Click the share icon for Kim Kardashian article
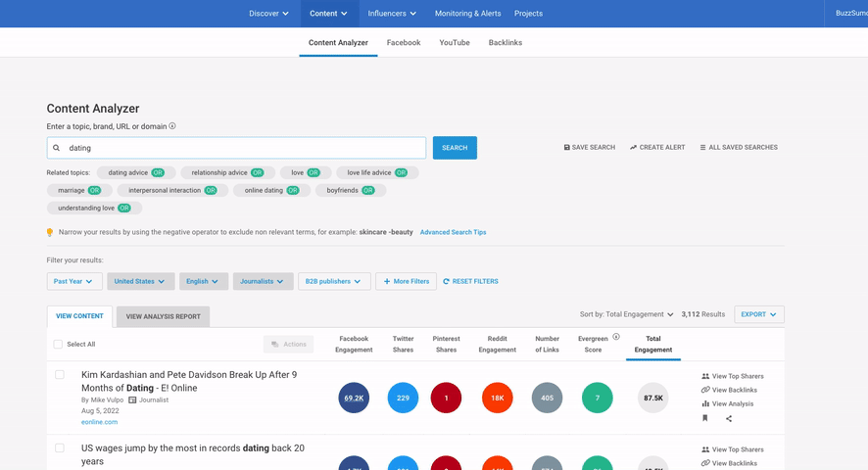Screen dimensions: 868x470 pyautogui.click(x=729, y=418)
